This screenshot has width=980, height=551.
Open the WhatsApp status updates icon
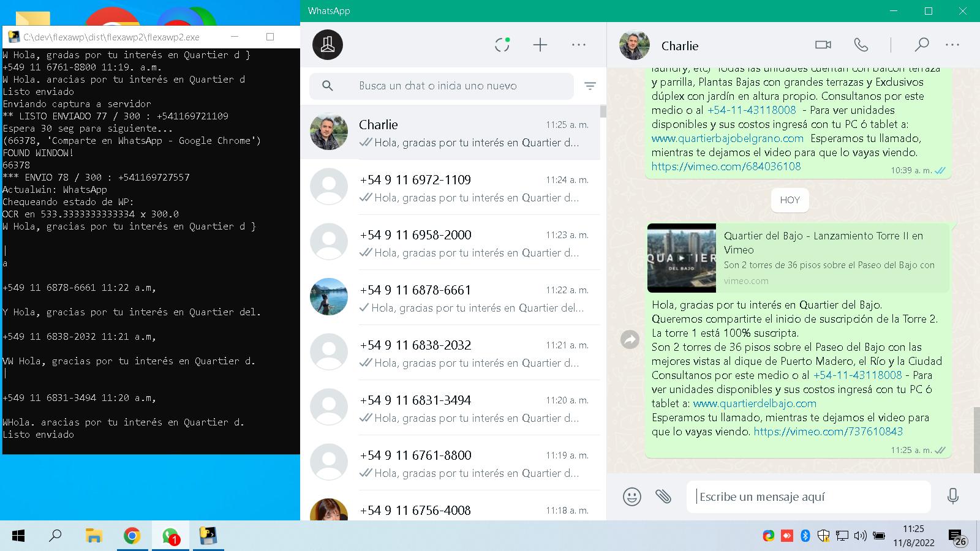point(502,45)
